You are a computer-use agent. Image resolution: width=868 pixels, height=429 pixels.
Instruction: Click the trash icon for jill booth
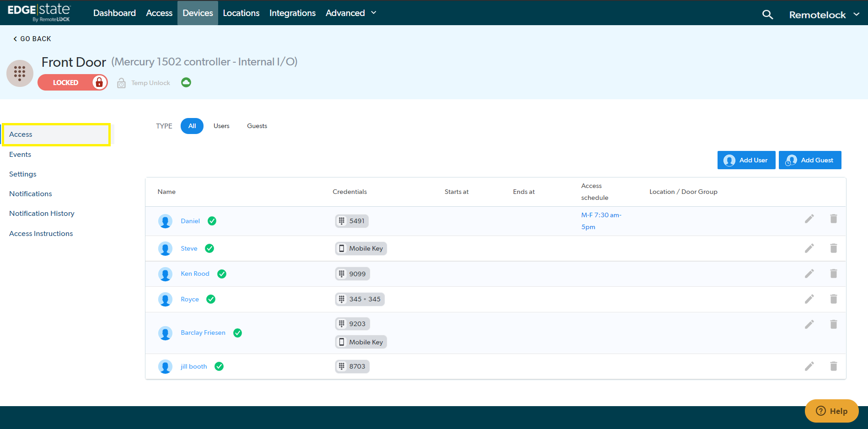point(833,366)
